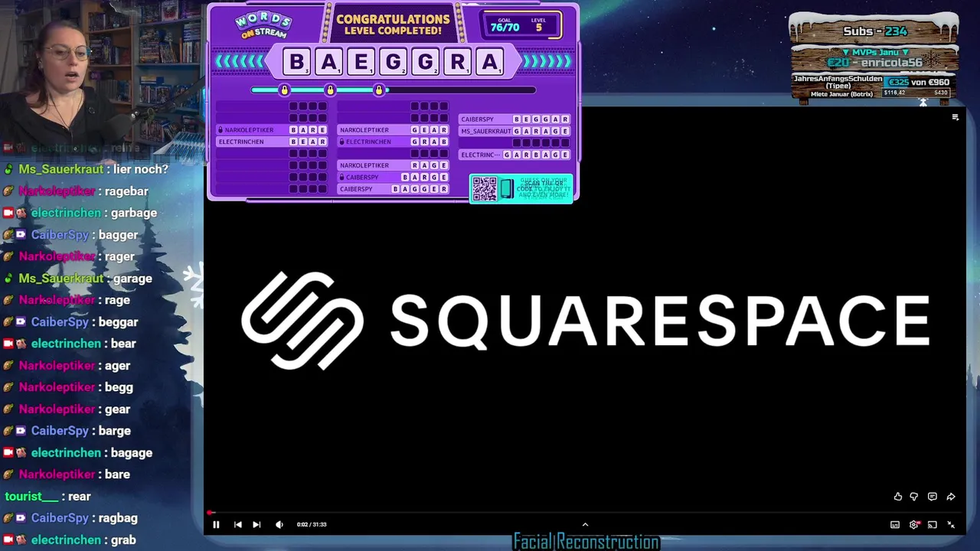Click the Goal 76/70 score display
The height and width of the screenshot is (551, 980).
coord(505,24)
